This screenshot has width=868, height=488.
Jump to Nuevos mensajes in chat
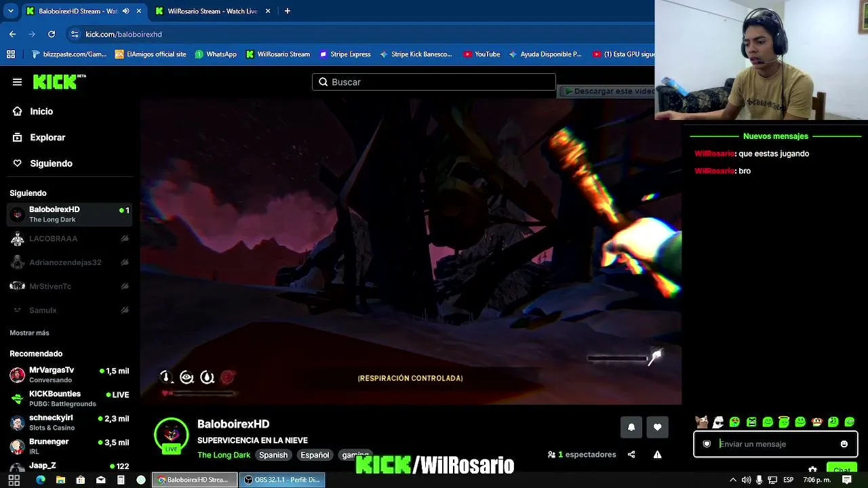(776, 136)
